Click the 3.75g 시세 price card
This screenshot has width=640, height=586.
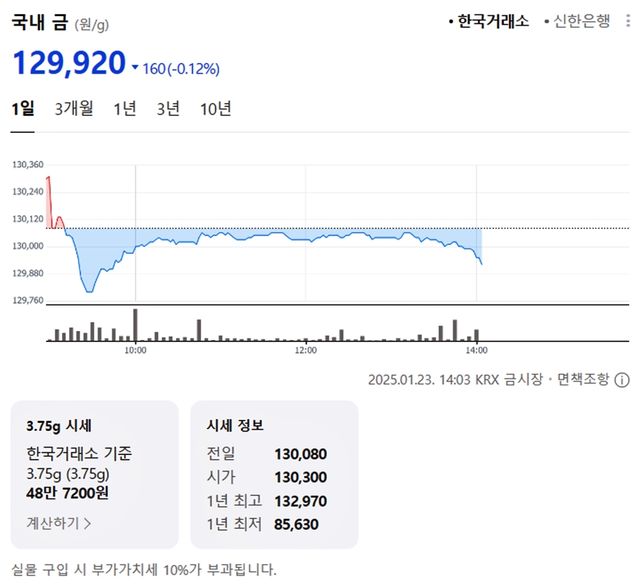coord(94,475)
